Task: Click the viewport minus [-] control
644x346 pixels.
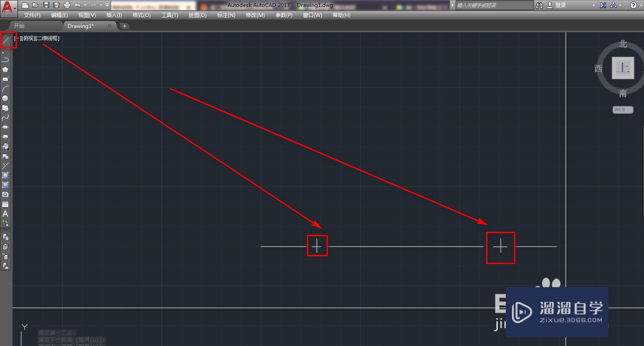Action: tap(17, 38)
